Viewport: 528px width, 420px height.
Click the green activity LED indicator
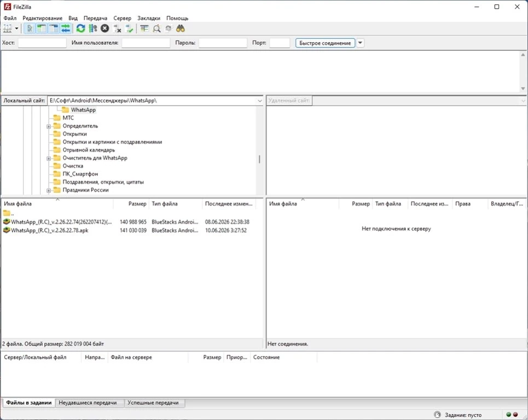508,415
